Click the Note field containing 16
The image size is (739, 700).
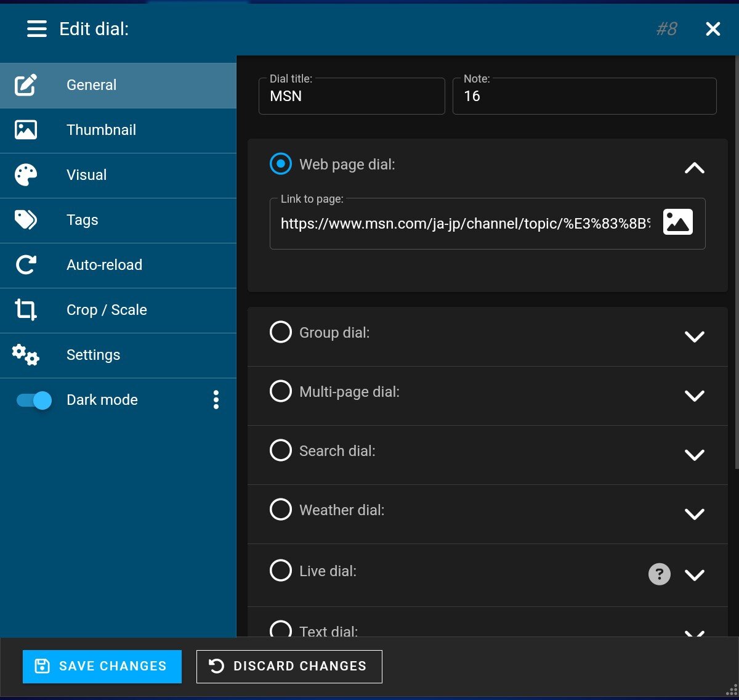(584, 96)
